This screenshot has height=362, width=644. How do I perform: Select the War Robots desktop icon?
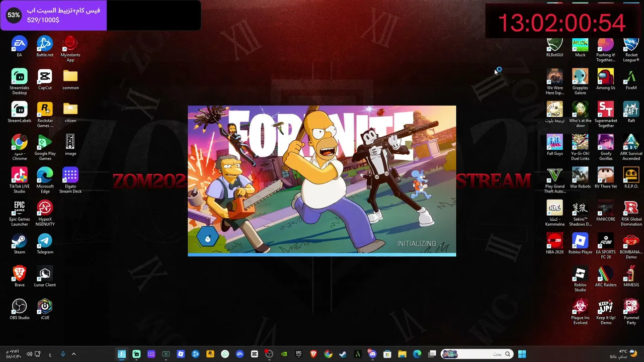(x=580, y=177)
